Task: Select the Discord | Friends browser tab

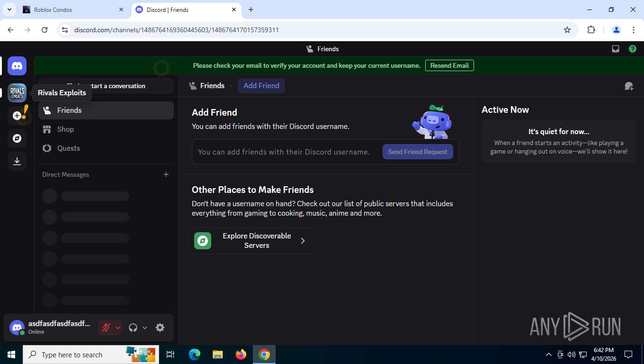Action: [186, 9]
